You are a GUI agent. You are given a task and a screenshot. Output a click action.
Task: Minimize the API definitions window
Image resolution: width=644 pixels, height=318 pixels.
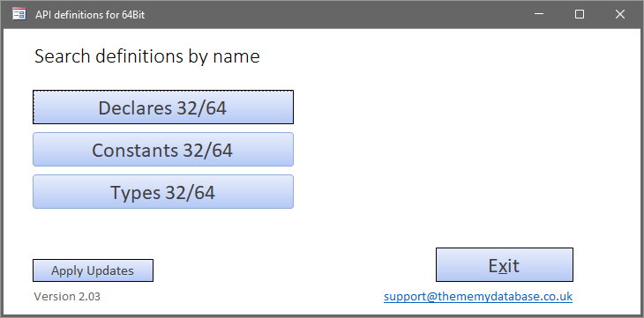(539, 14)
